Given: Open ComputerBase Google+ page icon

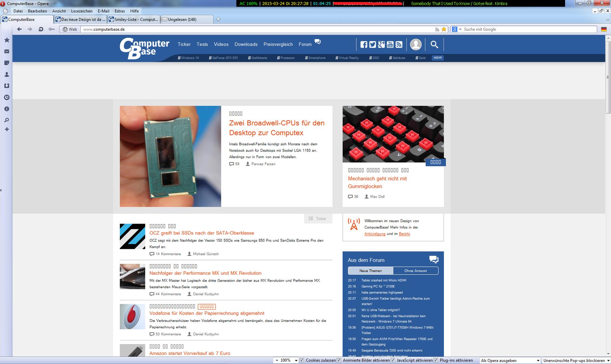Looking at the screenshot, I should [381, 45].
